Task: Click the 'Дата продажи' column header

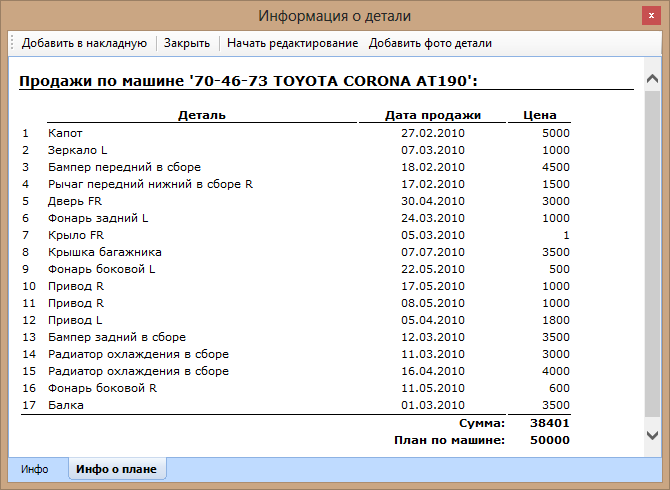Action: click(x=433, y=115)
